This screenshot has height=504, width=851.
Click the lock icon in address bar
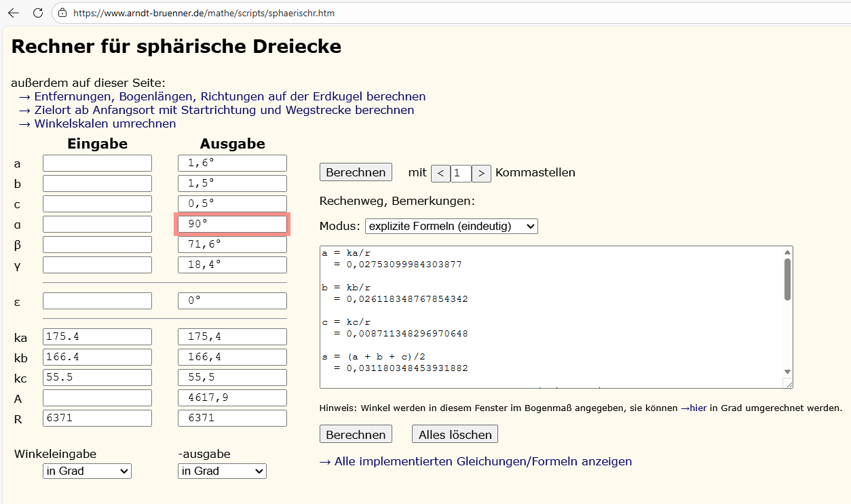point(62,13)
